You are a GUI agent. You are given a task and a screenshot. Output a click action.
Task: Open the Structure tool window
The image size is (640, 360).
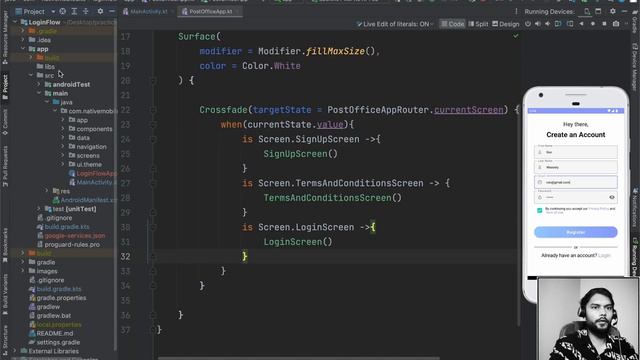coord(5,340)
